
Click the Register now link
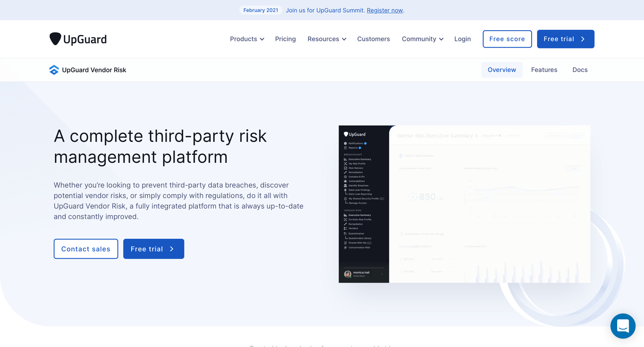pos(385,10)
